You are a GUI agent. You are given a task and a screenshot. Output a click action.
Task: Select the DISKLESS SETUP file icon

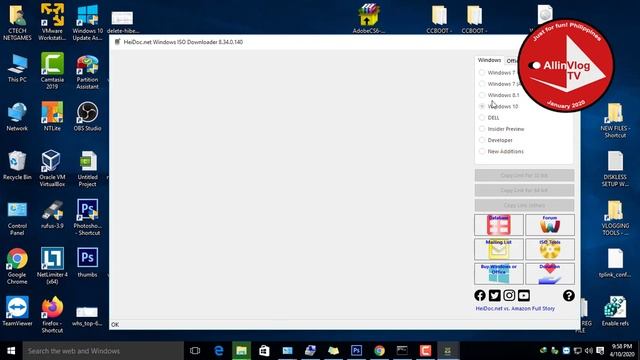(615, 169)
